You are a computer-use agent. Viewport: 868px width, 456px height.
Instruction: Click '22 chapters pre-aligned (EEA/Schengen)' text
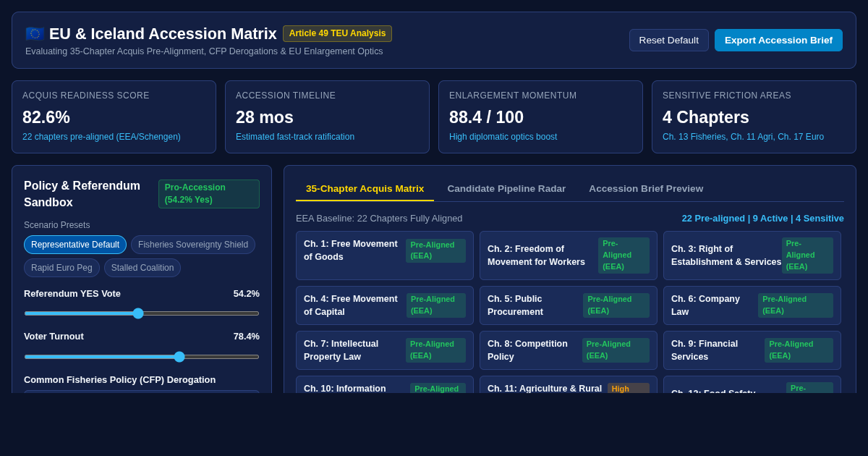101,137
